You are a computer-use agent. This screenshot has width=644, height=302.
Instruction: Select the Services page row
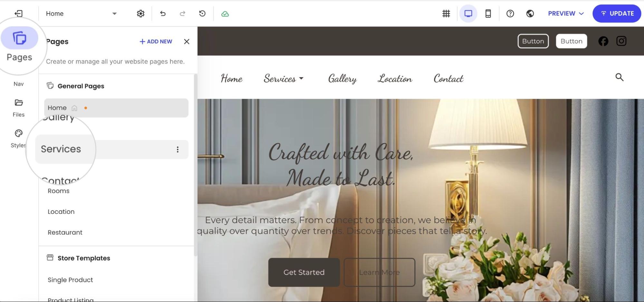[111, 149]
